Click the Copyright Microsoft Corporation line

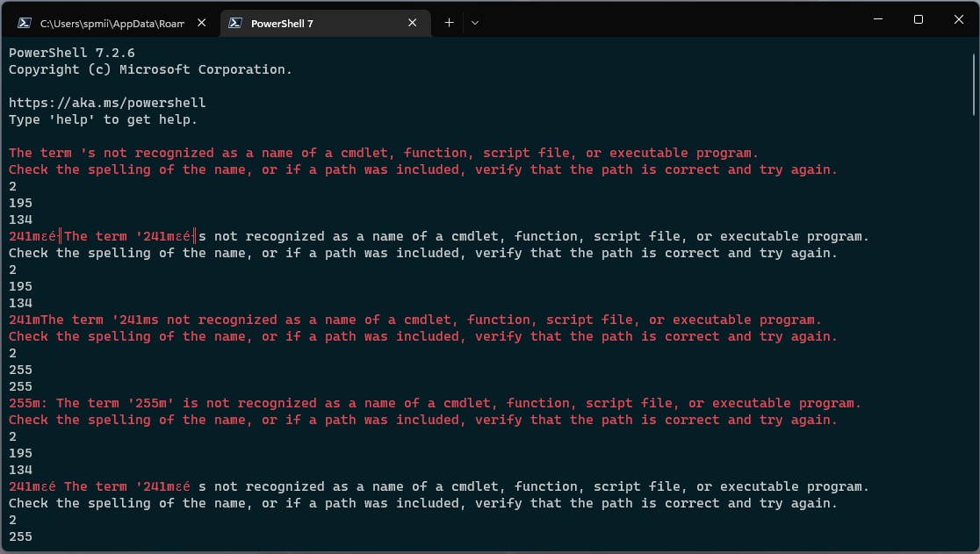149,68
